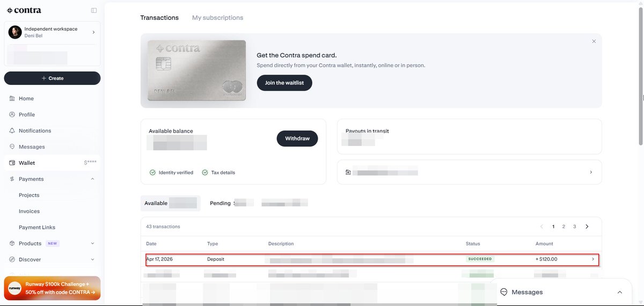Viewport: 644px width, 306px height.
Task: Click the page vertical scrollbar
Action: click(641, 75)
